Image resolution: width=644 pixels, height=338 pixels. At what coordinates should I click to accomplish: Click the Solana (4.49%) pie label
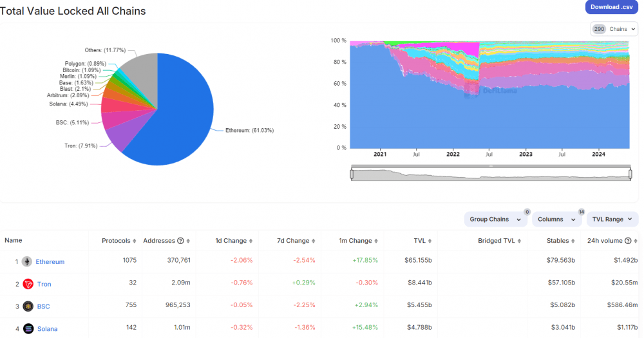point(68,104)
